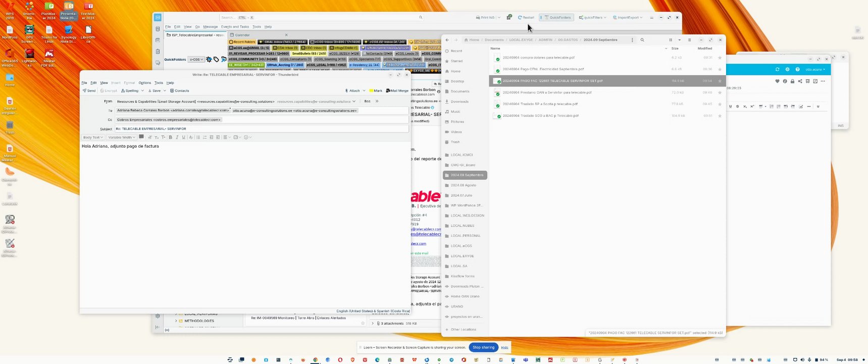Viewport: 868px width, 364px height.
Task: Open file manager hamburger menu
Action: click(x=689, y=40)
